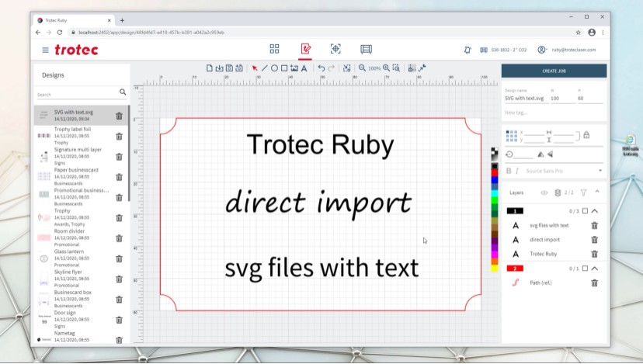Select the ellipse shape tool
643x364 pixels.
click(274, 68)
